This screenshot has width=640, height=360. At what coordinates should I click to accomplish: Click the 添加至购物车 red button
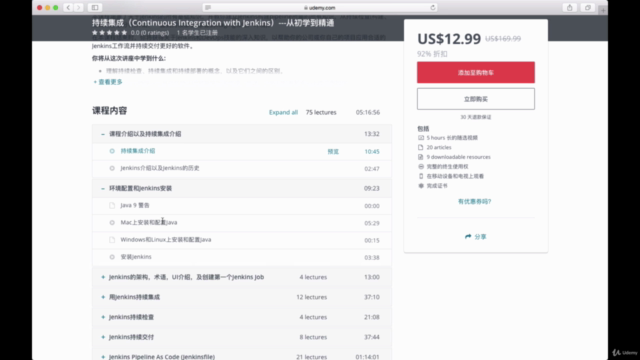476,72
